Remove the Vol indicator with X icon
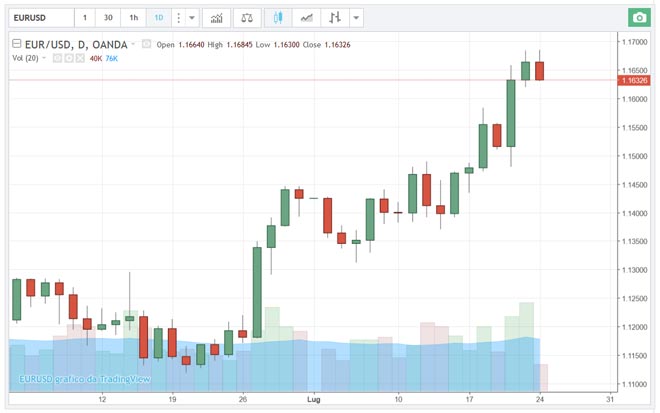 tap(82, 58)
